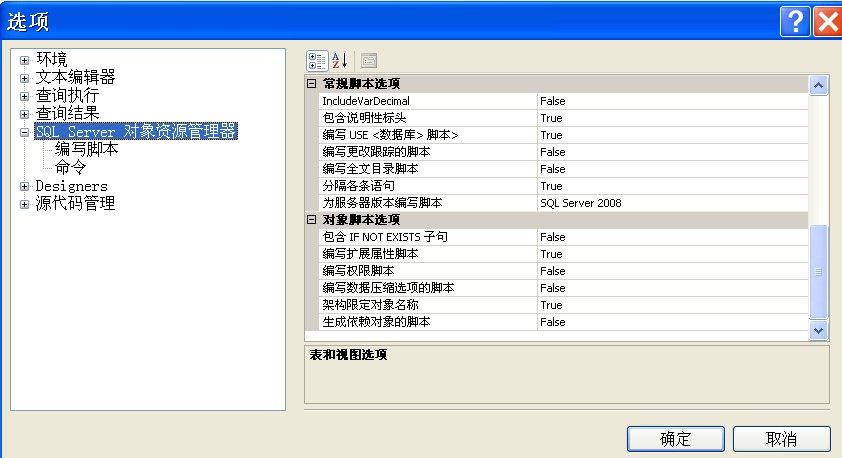
Task: Select the 编写权限脚本 property
Action: tap(564, 271)
